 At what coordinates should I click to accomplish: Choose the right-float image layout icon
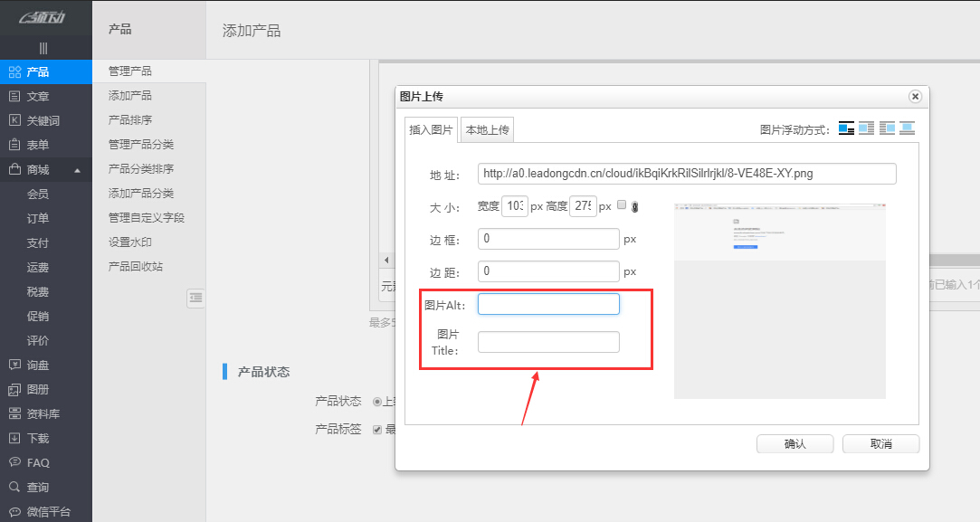click(x=887, y=128)
